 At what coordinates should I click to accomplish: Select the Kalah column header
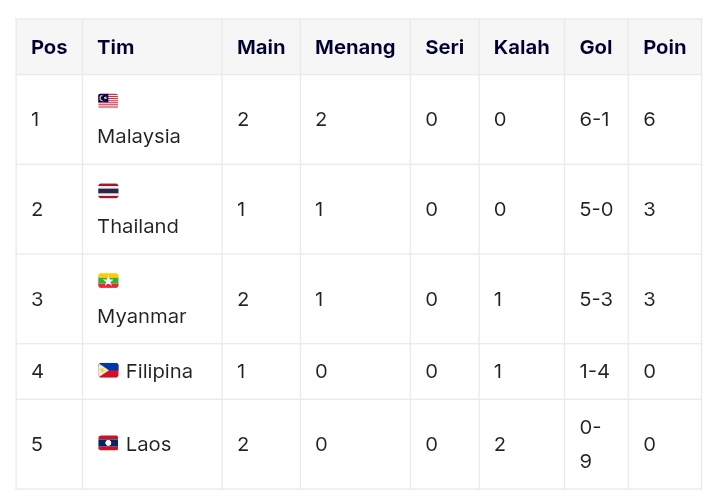pos(521,47)
